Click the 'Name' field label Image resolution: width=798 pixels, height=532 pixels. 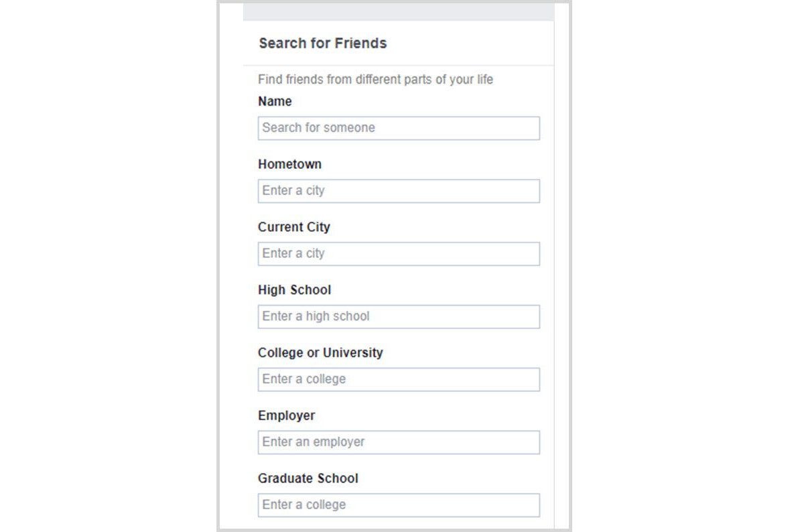coord(275,101)
